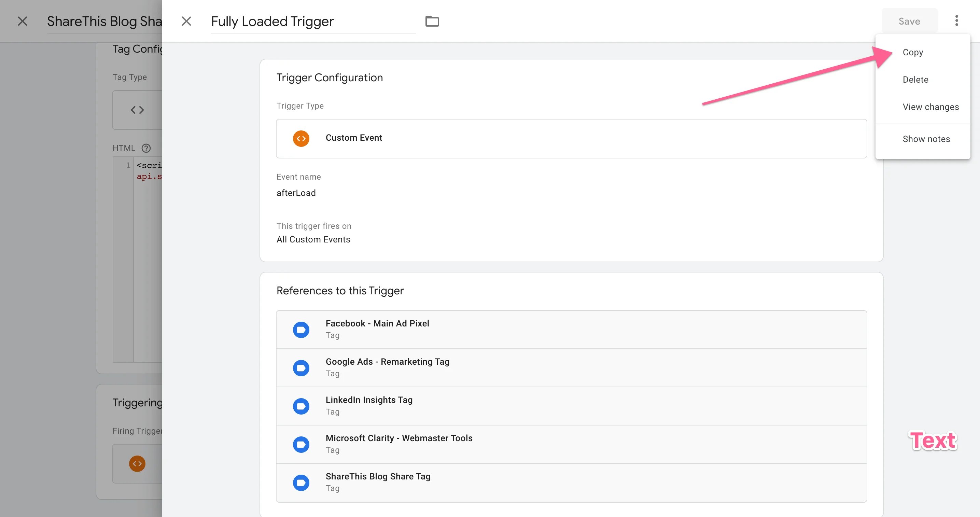Click the Custom HTML tag type icon
Viewport: 980px width, 517px height.
coord(137,110)
